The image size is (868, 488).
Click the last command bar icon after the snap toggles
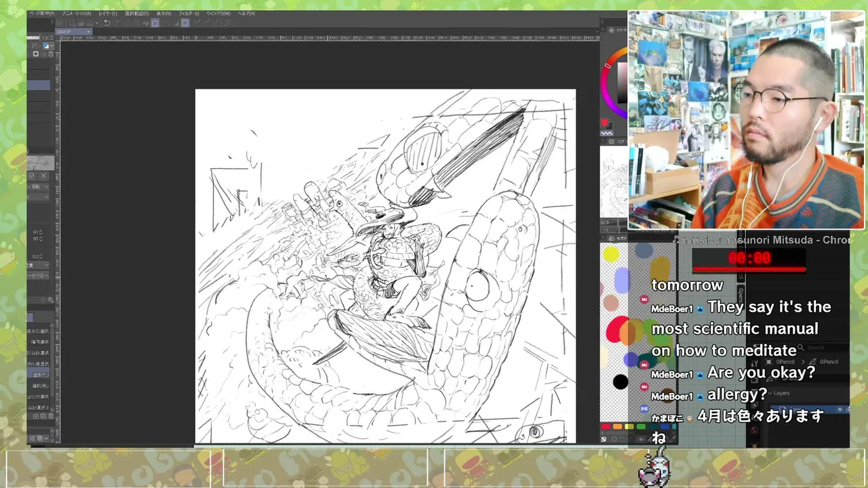pyautogui.click(x=227, y=23)
